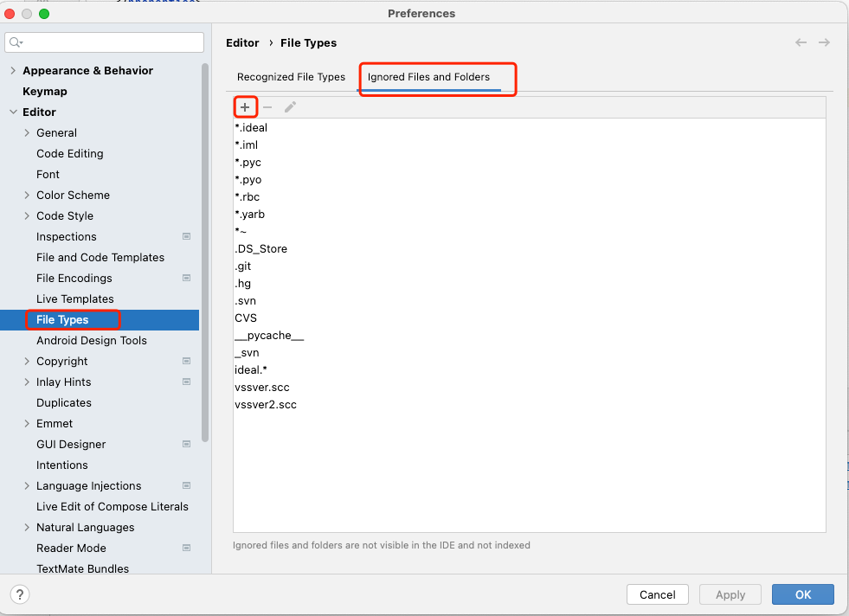
Task: Expand the Inlay Hints node
Action: [27, 382]
